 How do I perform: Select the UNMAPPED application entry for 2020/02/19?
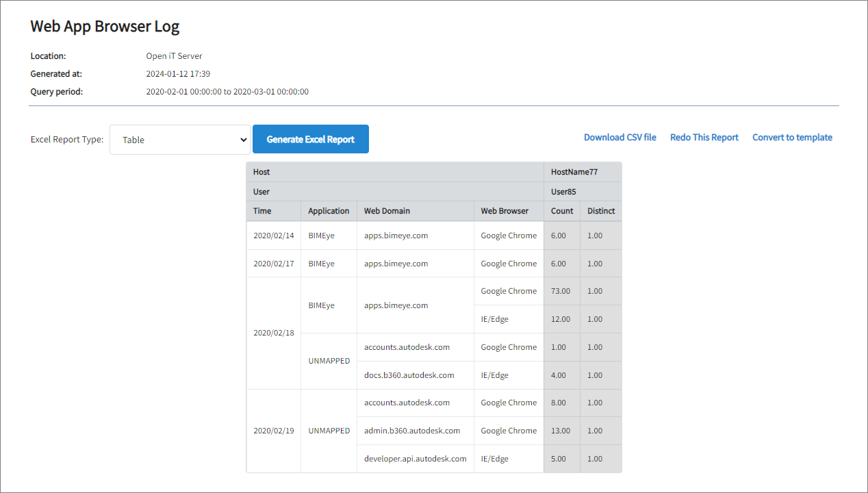point(329,430)
